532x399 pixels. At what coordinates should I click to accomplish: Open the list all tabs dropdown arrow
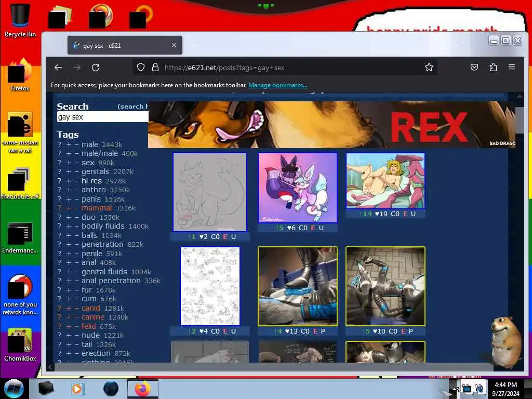457,45
